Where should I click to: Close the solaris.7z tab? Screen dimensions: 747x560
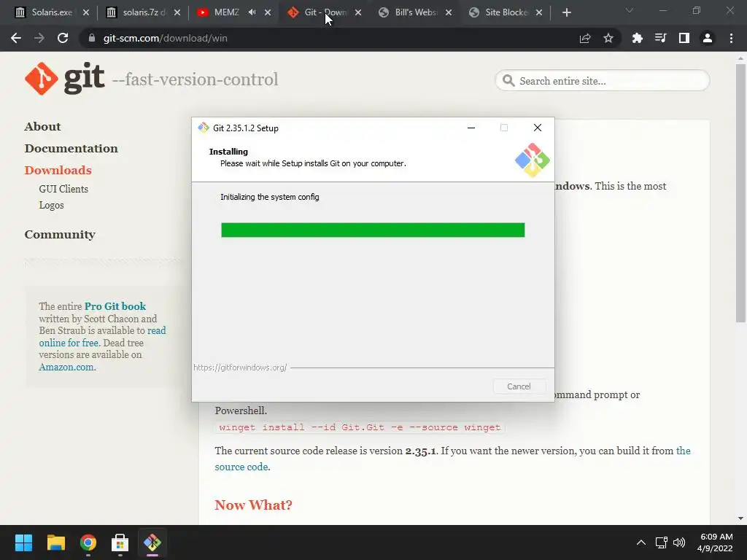pos(177,12)
